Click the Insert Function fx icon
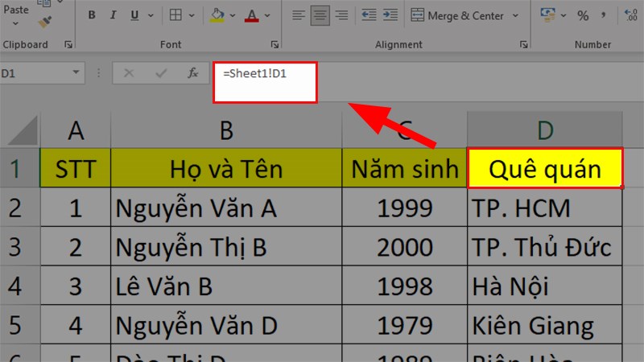644x362 pixels. [193, 73]
